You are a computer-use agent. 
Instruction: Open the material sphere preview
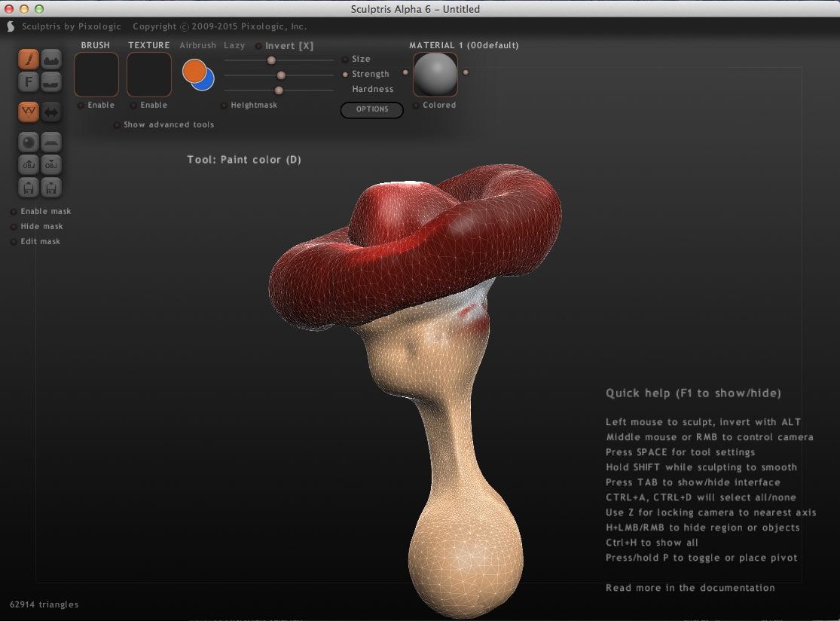(435, 75)
